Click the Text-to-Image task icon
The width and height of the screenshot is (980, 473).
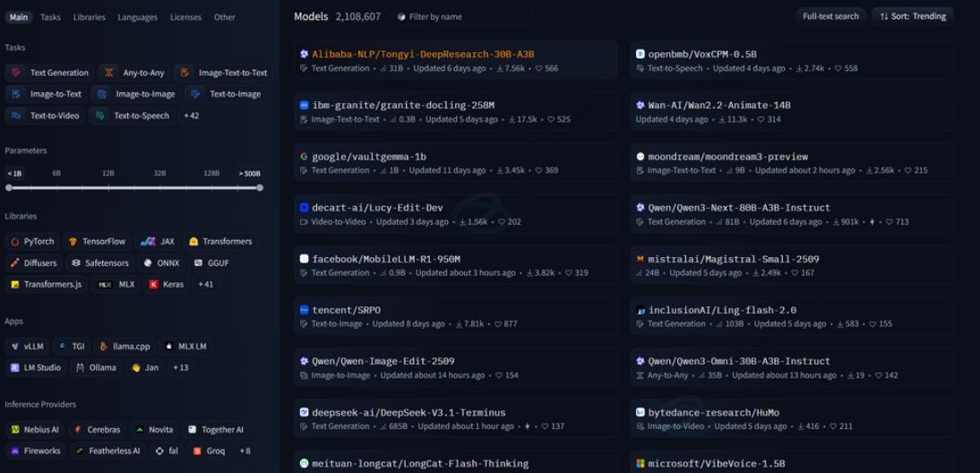point(195,94)
